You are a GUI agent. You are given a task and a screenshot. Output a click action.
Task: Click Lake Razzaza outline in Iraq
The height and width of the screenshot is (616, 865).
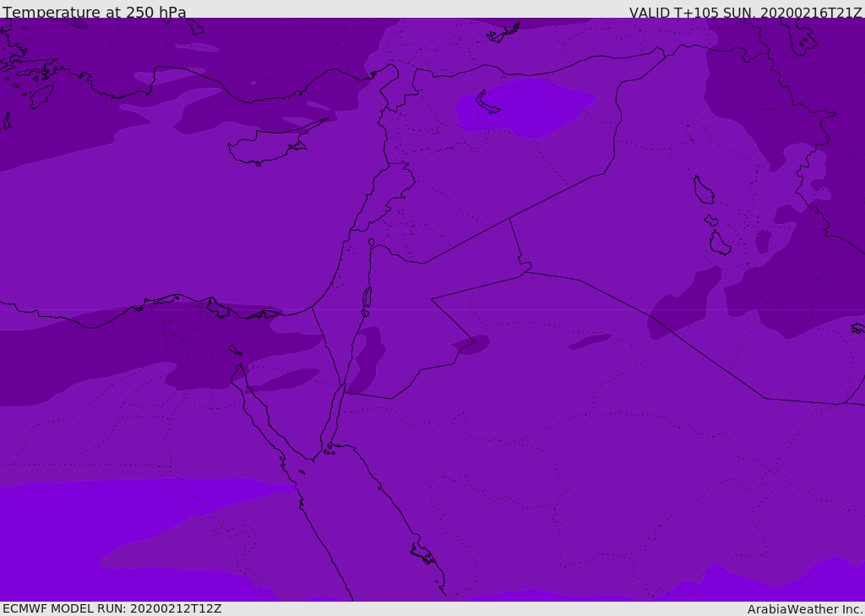point(720,243)
